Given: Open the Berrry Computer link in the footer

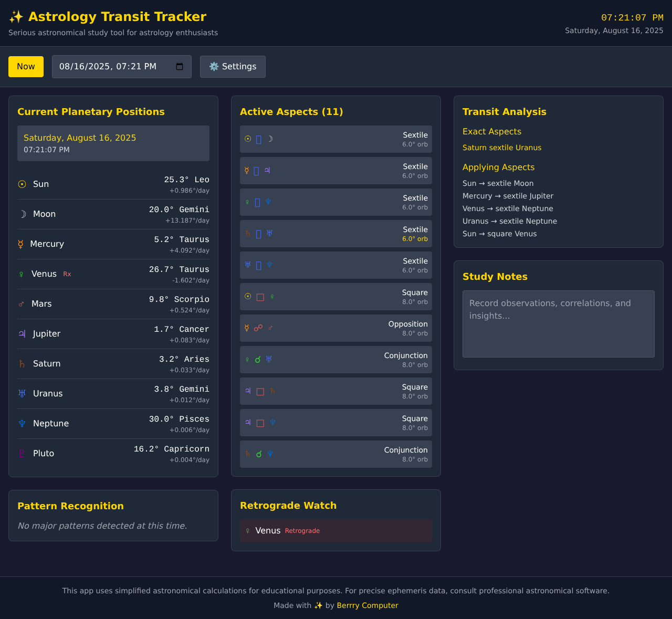Looking at the screenshot, I should coord(367,605).
